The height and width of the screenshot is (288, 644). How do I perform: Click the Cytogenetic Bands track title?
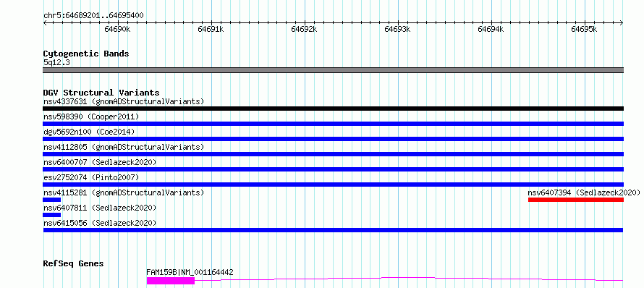click(86, 54)
